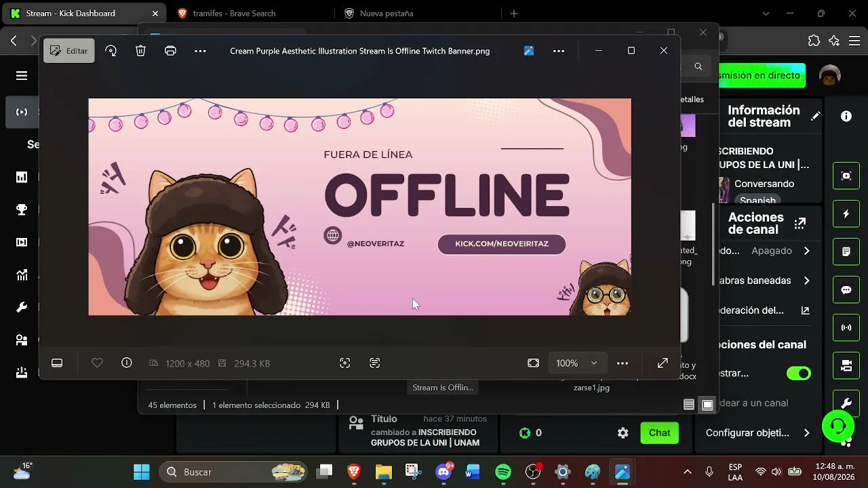The width and height of the screenshot is (868, 488).
Task: Click the lightning bolt icon on the Kick right rail
Action: (x=846, y=214)
